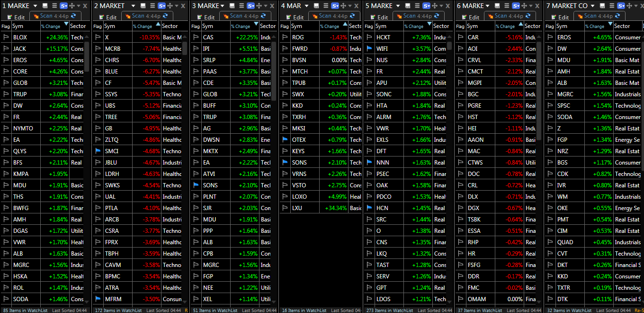Click the Edit button in panel 7 MARKET CO
The height and width of the screenshot is (313, 644).
point(559,17)
